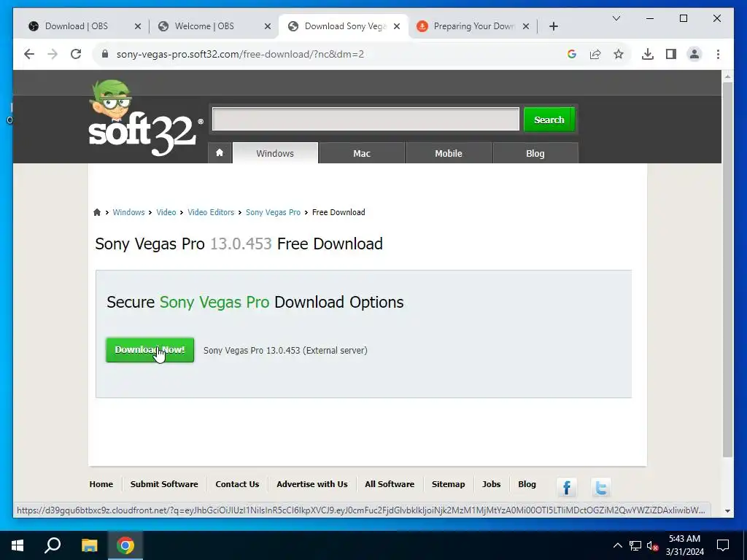This screenshot has height=560, width=747.
Task: Click the soft32 search input field
Action: (x=365, y=119)
